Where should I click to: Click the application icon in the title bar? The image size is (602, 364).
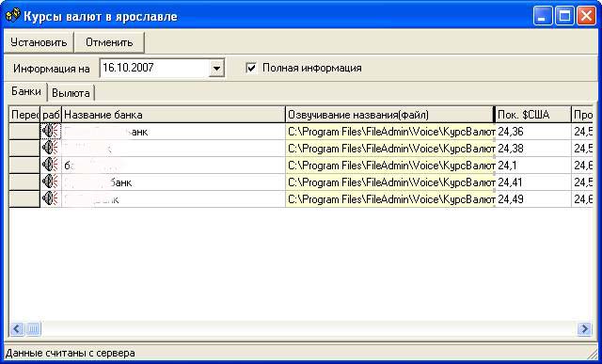pos(12,15)
